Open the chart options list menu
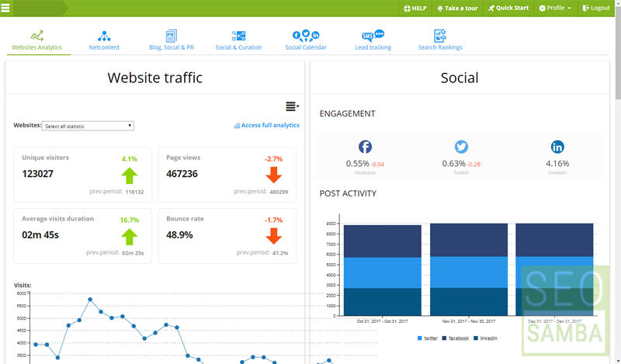621x364 pixels. tap(293, 106)
